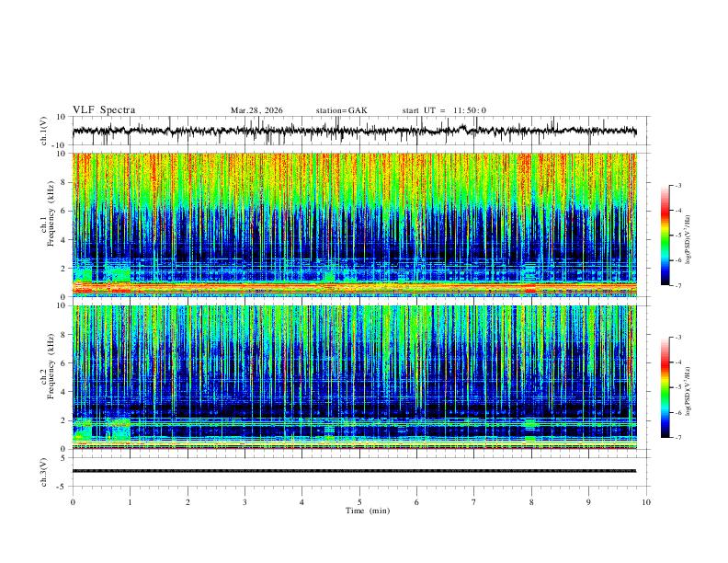This screenshot has width=728, height=563.
Task: Click the 'Time (min)' axis label
Action: point(368,511)
